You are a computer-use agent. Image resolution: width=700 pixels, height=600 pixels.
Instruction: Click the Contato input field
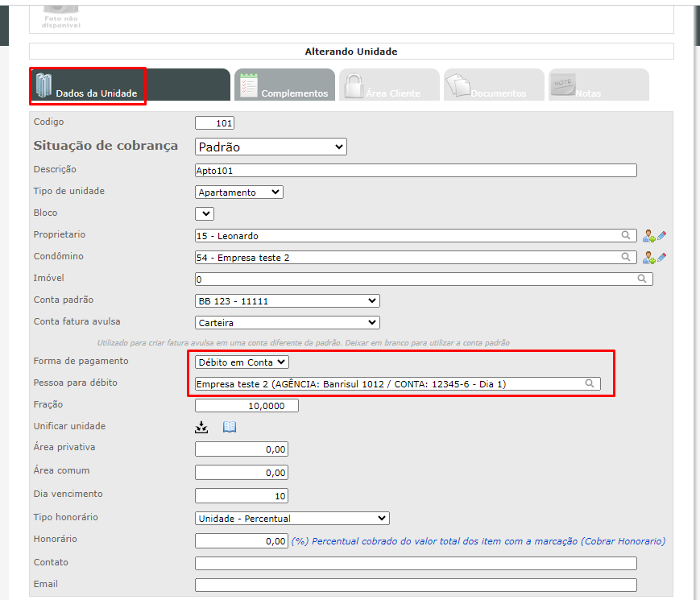(x=416, y=564)
